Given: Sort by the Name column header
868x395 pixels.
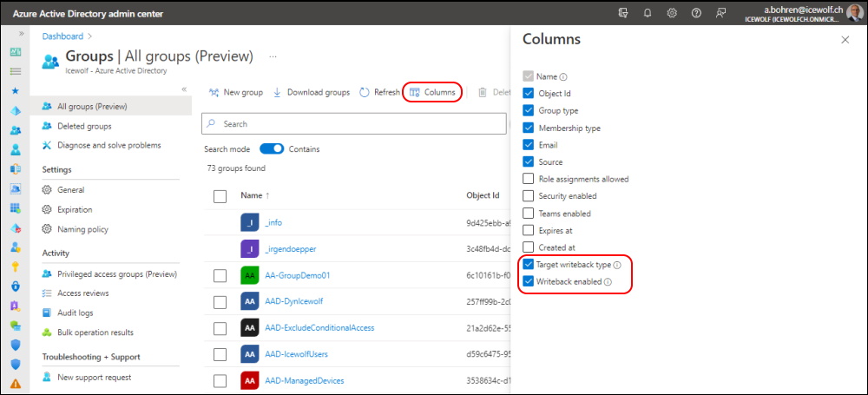Looking at the screenshot, I should pos(256,195).
